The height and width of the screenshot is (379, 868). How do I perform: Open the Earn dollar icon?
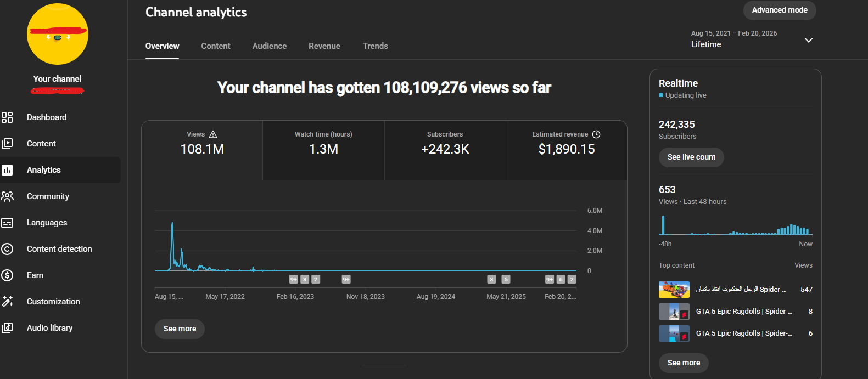click(7, 275)
